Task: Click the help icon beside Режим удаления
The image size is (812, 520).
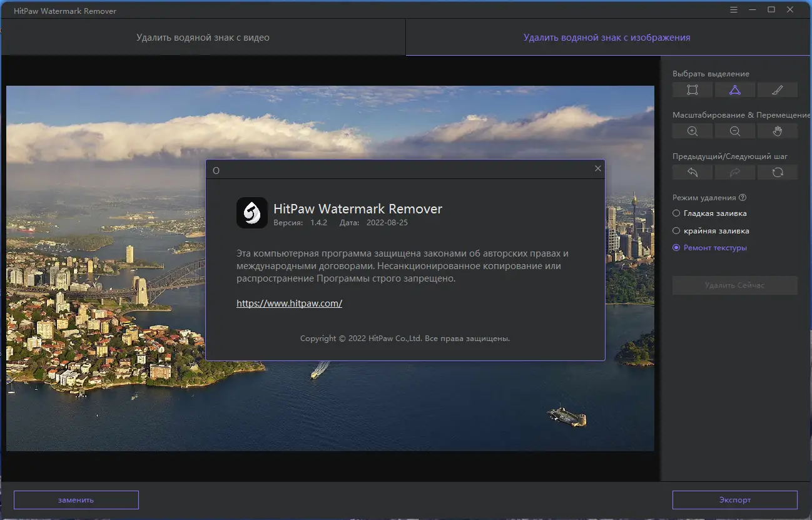Action: pos(743,198)
